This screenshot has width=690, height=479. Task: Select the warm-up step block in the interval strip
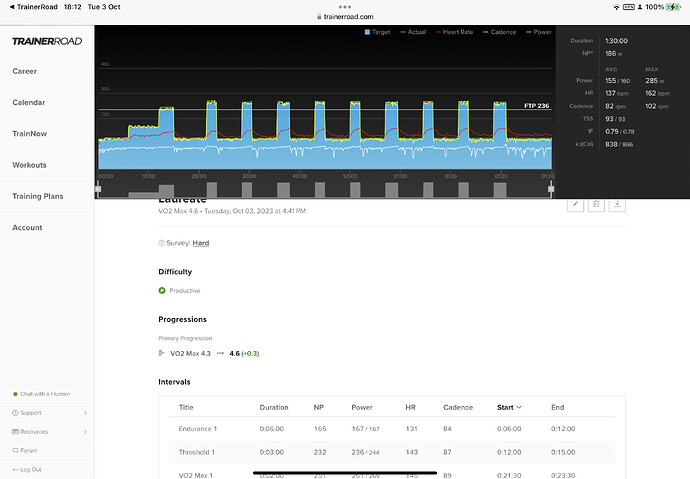tap(143, 194)
